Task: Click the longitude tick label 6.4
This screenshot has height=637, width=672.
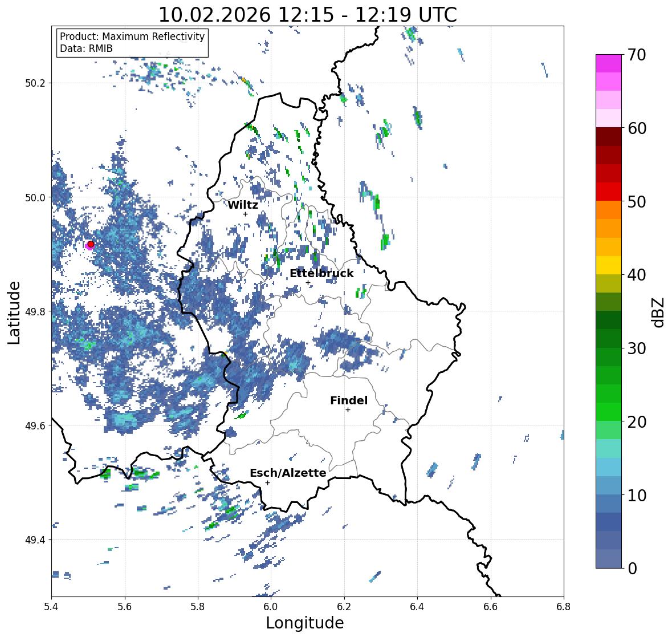Action: click(417, 607)
